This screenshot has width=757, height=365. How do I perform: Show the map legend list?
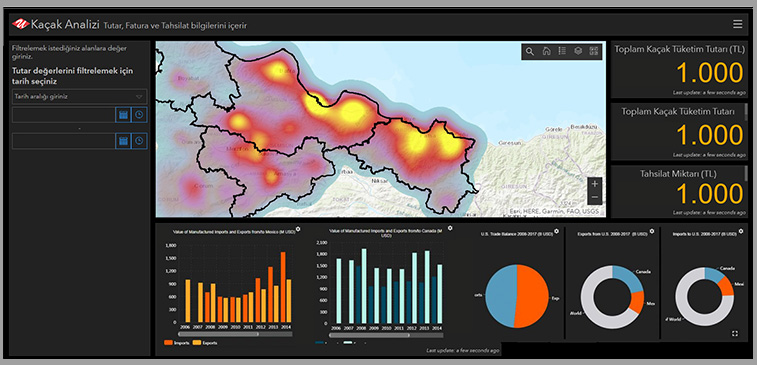tap(562, 52)
